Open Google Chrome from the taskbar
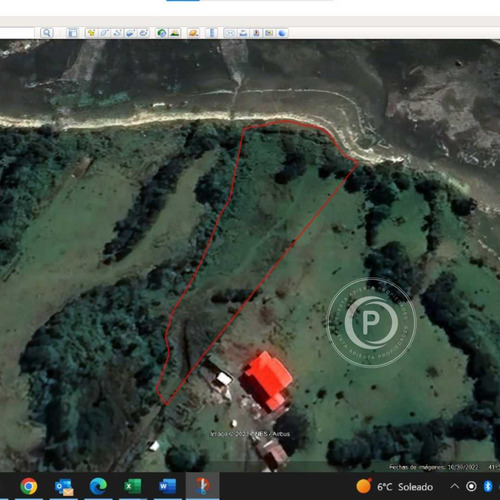This screenshot has width=500, height=500. click(x=29, y=486)
